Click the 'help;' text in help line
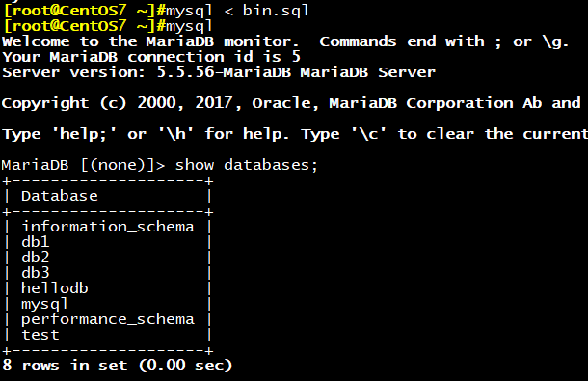The image size is (588, 381). click(x=85, y=134)
